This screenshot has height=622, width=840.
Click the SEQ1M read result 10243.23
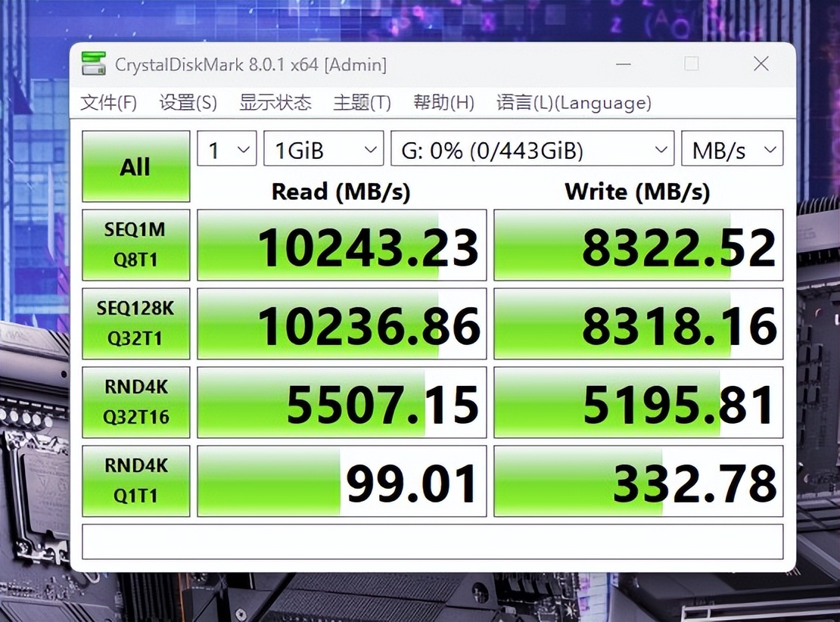(342, 245)
